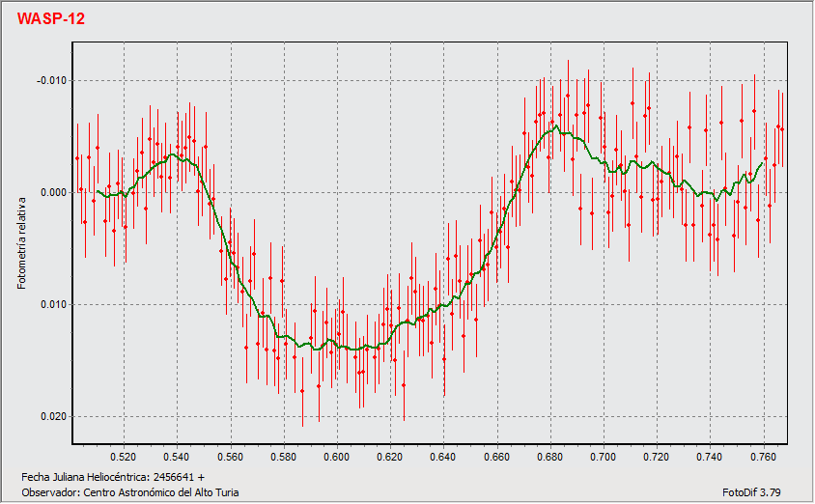Click the -0.010 y-axis tick label
The width and height of the screenshot is (815, 504).
click(51, 80)
